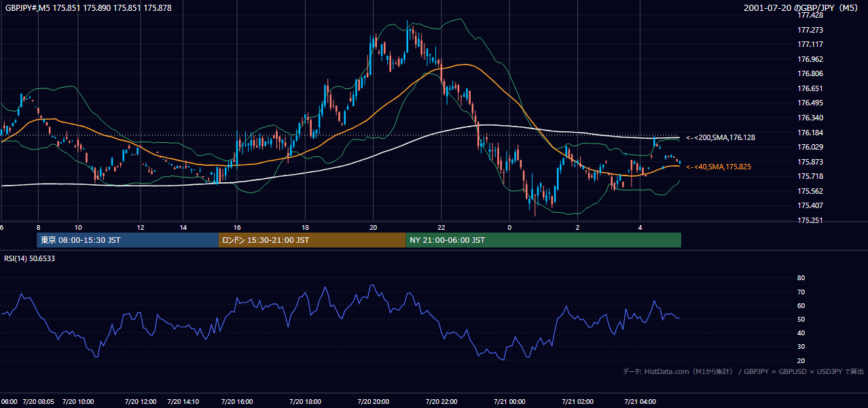Click price axis value 176.806

click(811, 73)
